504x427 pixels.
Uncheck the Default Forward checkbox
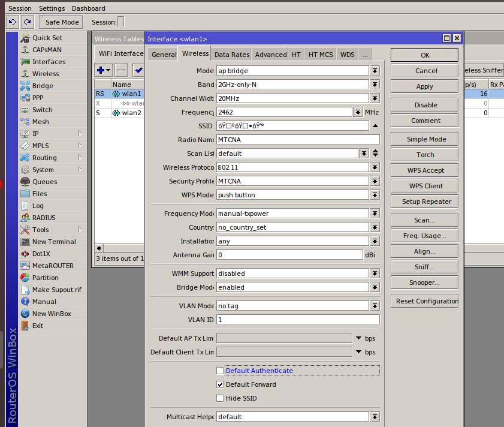[220, 384]
